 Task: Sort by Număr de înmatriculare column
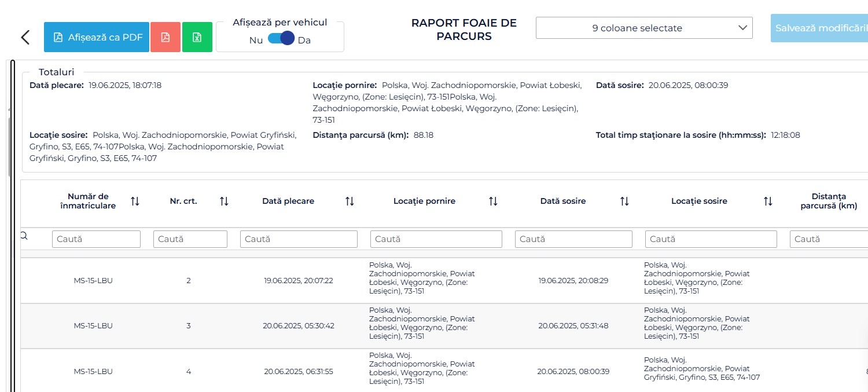click(x=135, y=202)
